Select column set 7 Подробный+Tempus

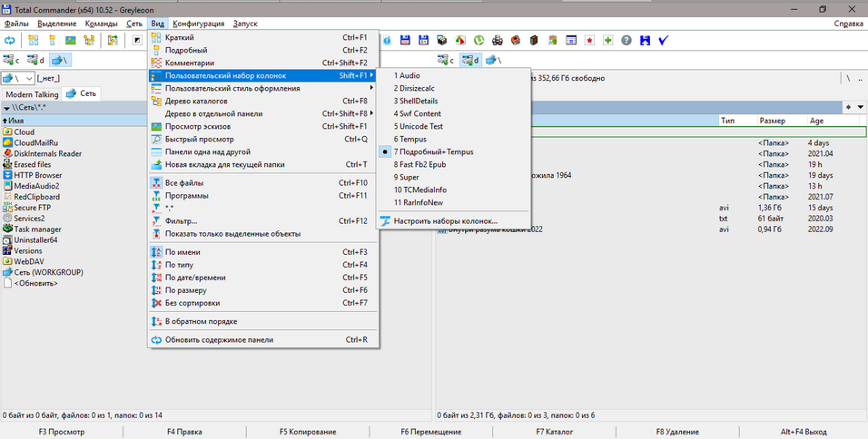(453, 151)
